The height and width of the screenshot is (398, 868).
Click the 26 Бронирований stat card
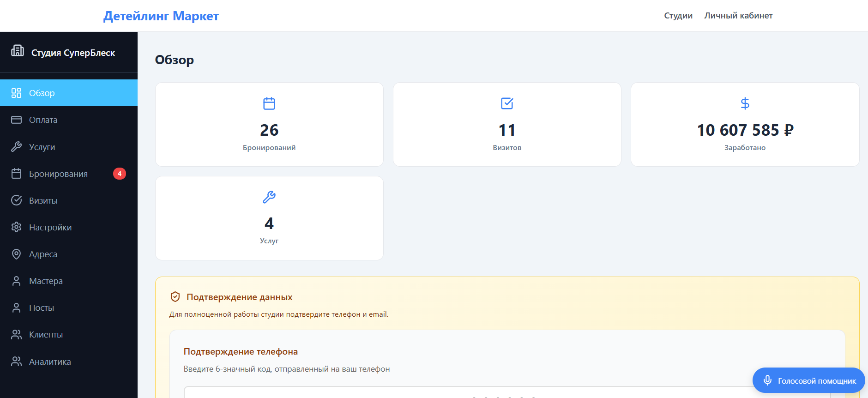pyautogui.click(x=269, y=124)
